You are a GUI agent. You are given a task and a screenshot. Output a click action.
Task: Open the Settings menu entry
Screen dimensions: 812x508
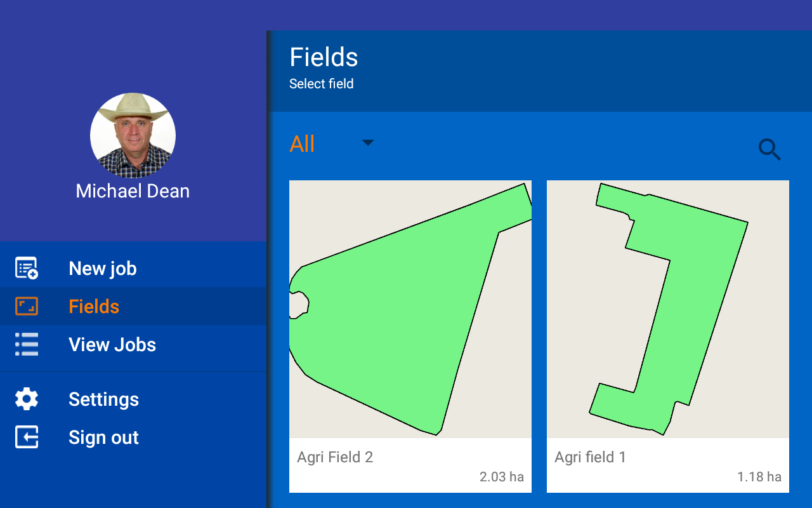tap(133, 399)
